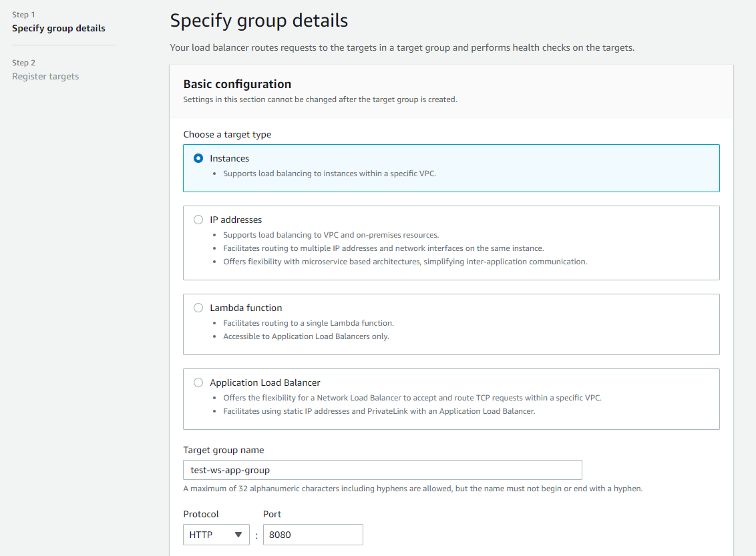Click the Target group name text field
Screen dimensions: 756x556
click(382, 470)
